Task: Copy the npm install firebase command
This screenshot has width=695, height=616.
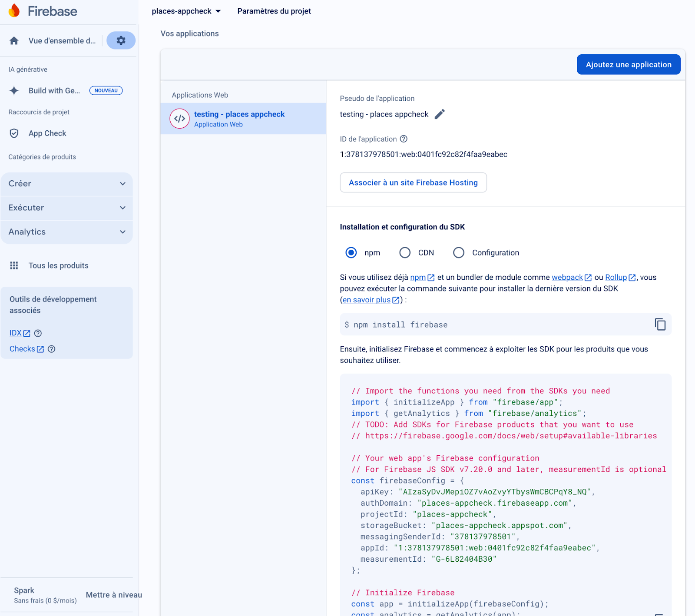Action: [x=660, y=325]
